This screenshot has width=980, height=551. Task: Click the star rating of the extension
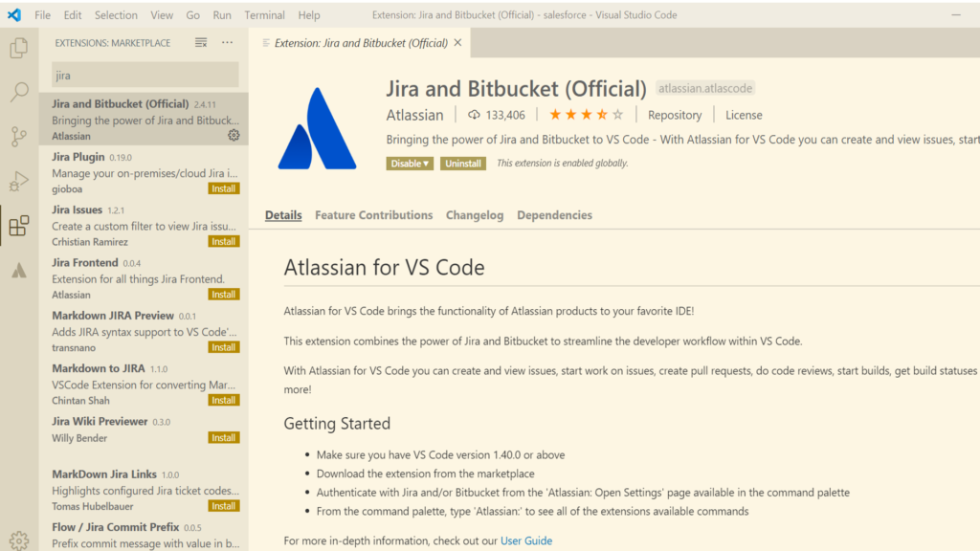pyautogui.click(x=587, y=115)
